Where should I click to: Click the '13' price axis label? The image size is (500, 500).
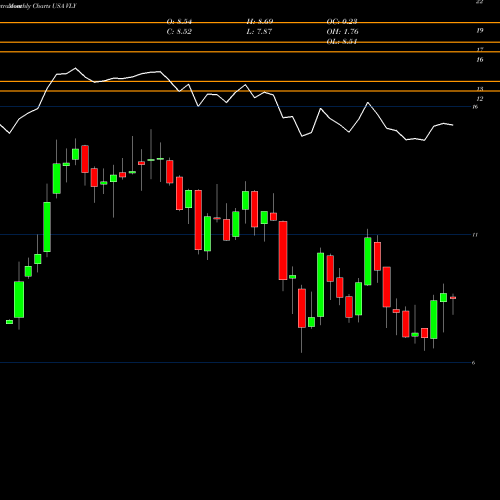pos(480,89)
